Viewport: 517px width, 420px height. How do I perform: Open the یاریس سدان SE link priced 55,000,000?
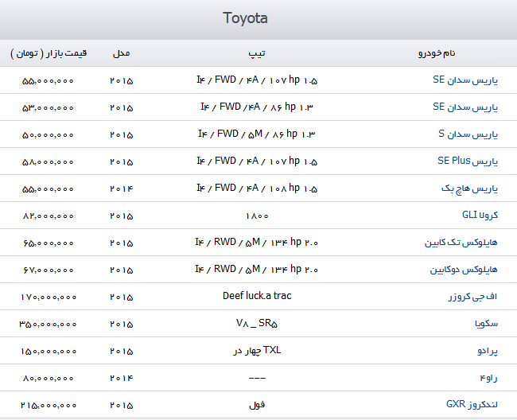[x=465, y=80]
